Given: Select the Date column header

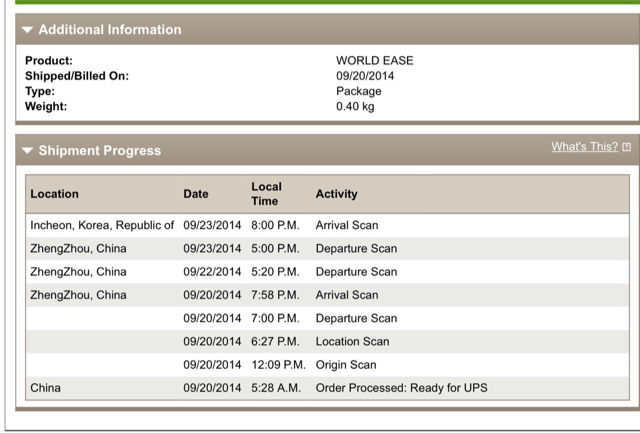Looking at the screenshot, I should 196,194.
